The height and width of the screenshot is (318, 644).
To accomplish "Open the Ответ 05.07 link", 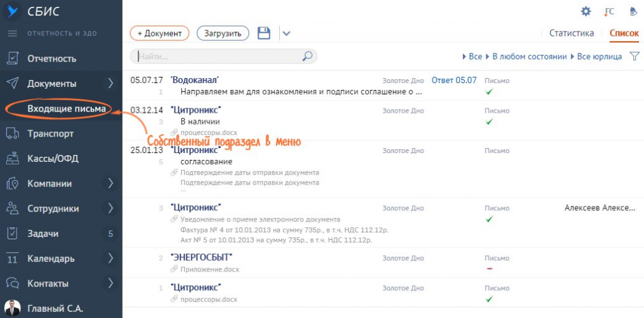I will pos(454,80).
